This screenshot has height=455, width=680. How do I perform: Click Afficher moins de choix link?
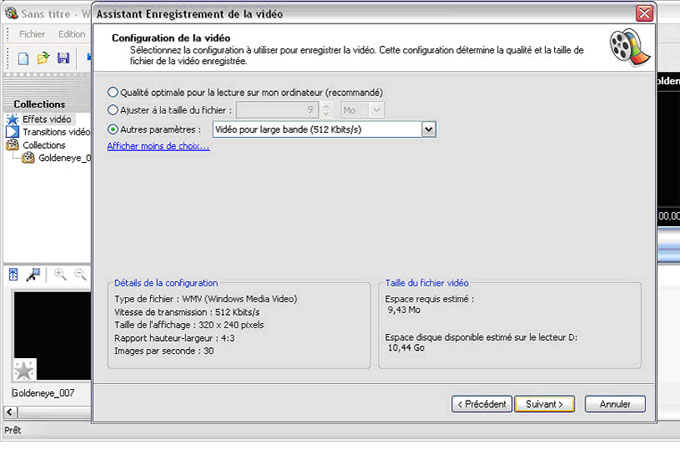tap(158, 146)
